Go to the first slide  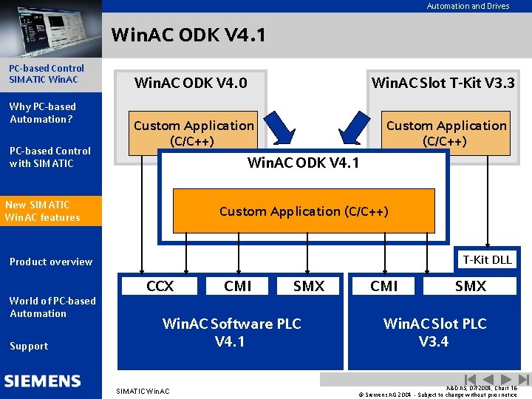(470, 379)
